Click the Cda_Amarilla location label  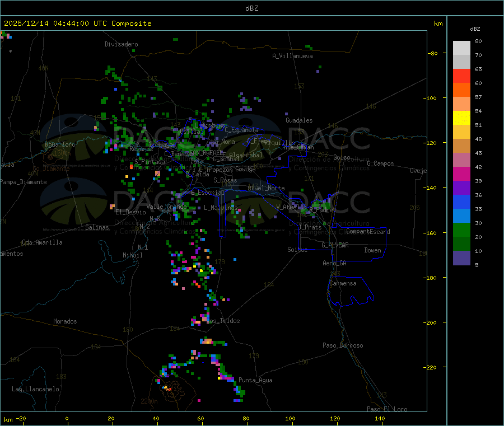click(x=42, y=242)
